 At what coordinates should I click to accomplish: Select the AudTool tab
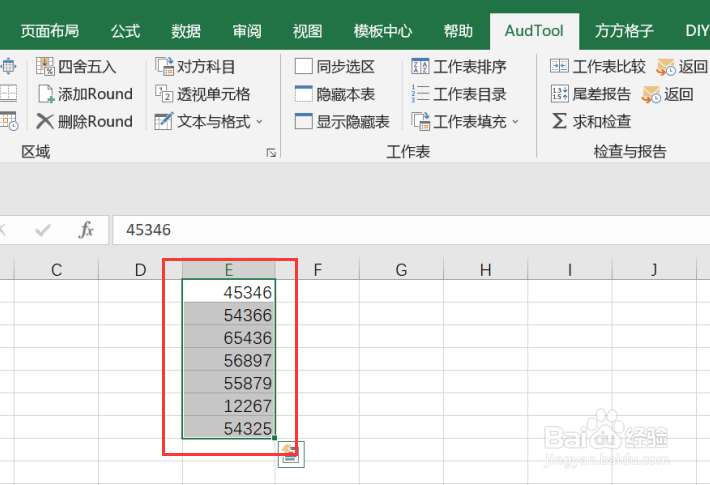tap(534, 31)
